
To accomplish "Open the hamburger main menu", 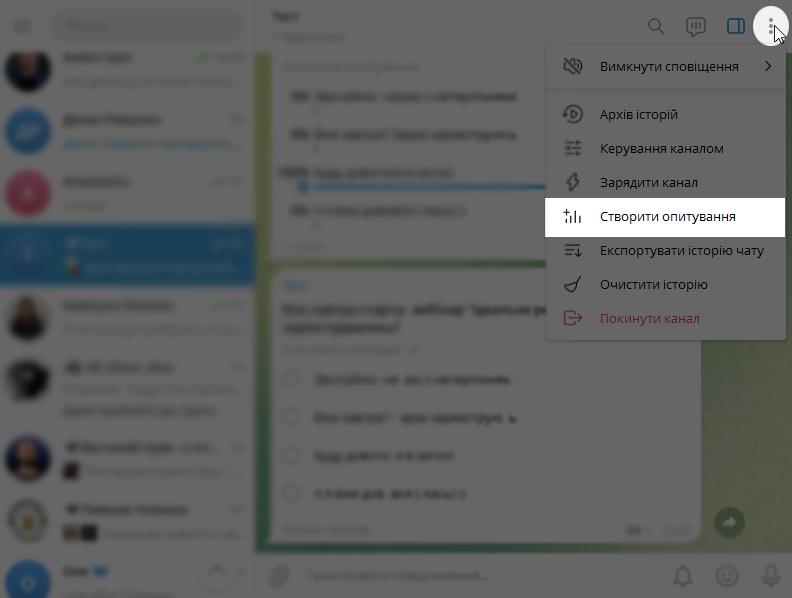I will tap(22, 26).
